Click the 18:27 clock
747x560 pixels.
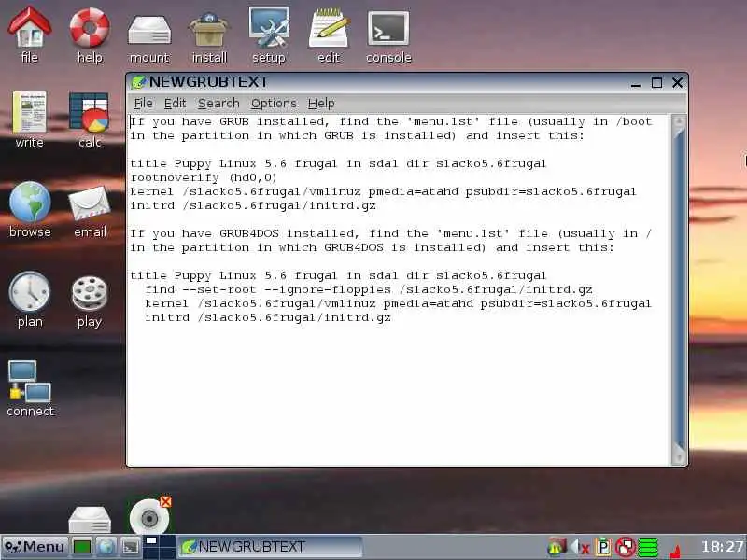[x=722, y=547]
